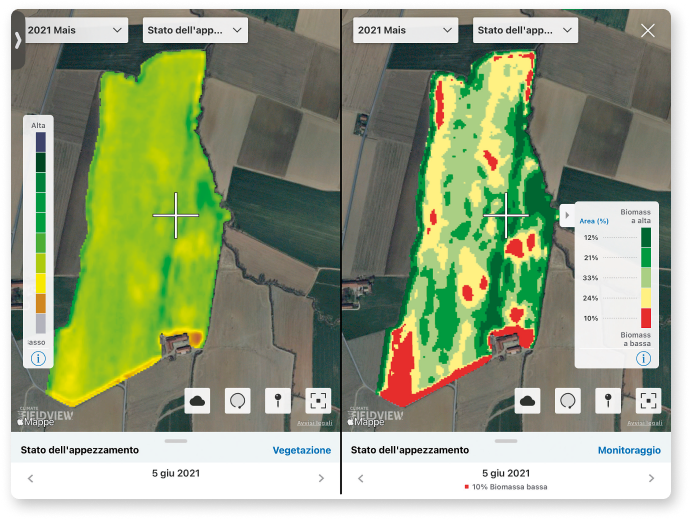Click the frame-field focus icon on the right map

(x=648, y=401)
